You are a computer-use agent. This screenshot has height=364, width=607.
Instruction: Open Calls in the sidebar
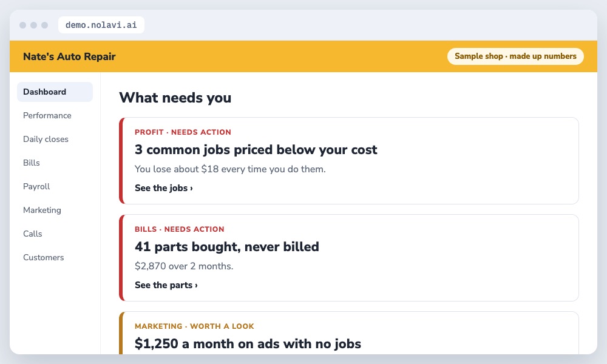pyautogui.click(x=33, y=233)
